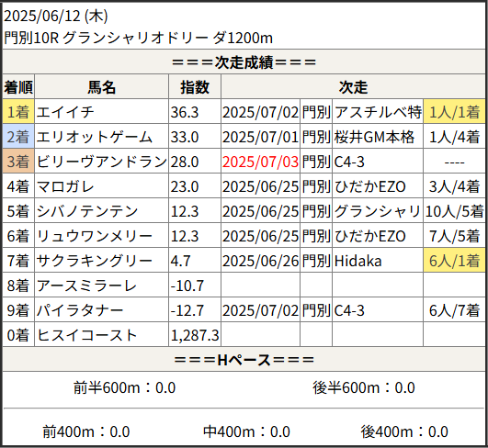This screenshot has height=448, width=488.
Task: Select the ===Hペース=== section header
Action: [244, 360]
